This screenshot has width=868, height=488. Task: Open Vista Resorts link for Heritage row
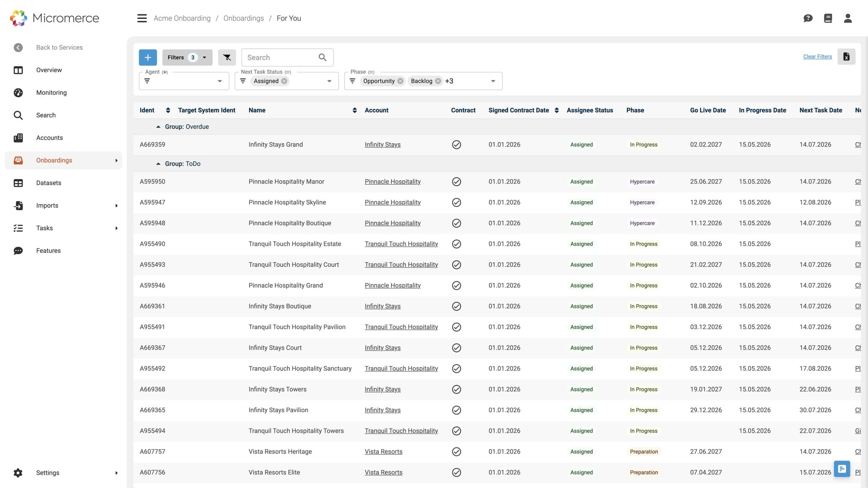click(x=383, y=452)
